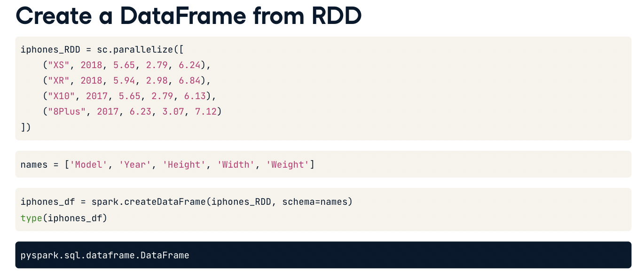Image resolution: width=644 pixels, height=279 pixels.
Task: Click the year 2018 in the XS row
Action: [91, 65]
